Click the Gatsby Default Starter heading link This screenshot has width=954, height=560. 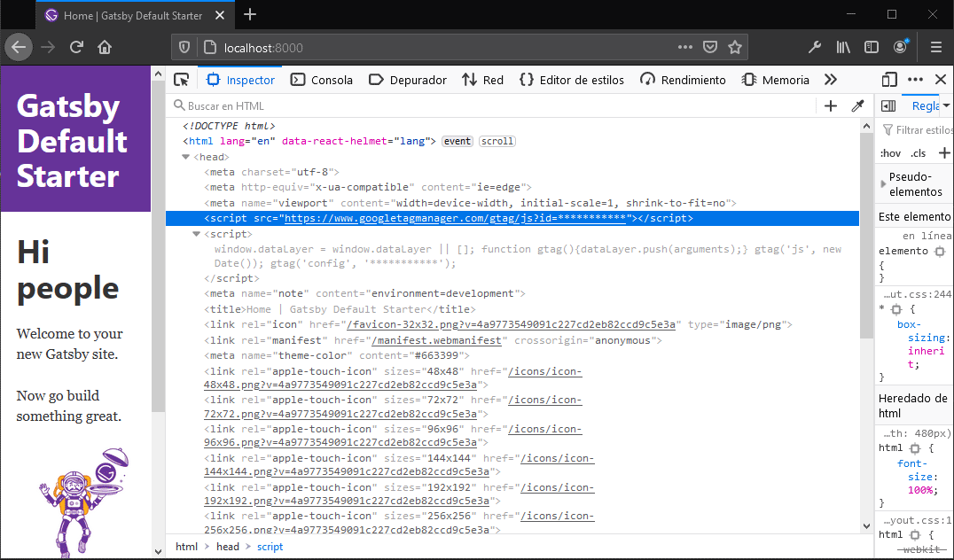[72, 141]
